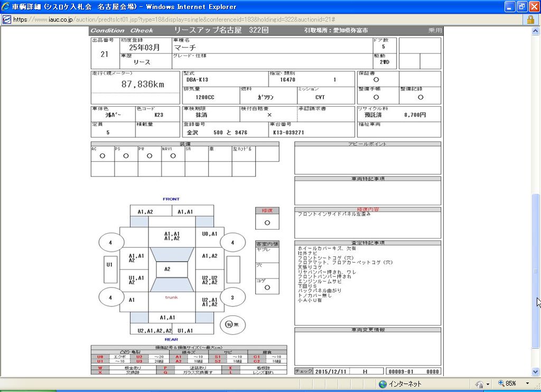
Task: Open dropdown arrow beside status bar privacy icon
Action: [x=487, y=384]
